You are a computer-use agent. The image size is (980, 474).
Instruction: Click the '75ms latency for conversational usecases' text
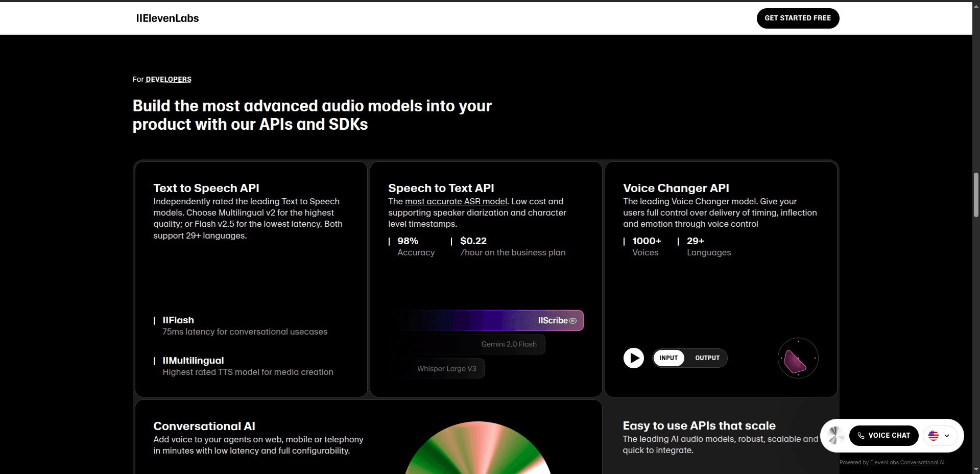(245, 331)
